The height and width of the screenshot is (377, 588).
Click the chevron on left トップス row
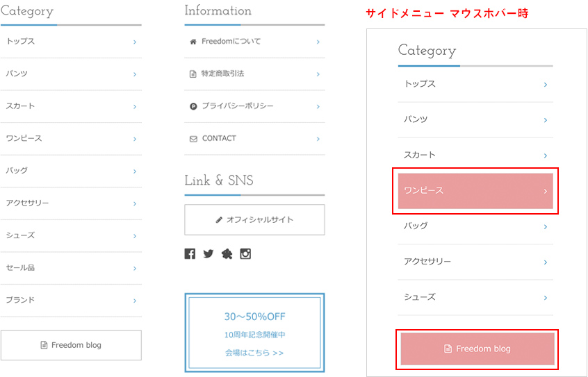(x=135, y=42)
